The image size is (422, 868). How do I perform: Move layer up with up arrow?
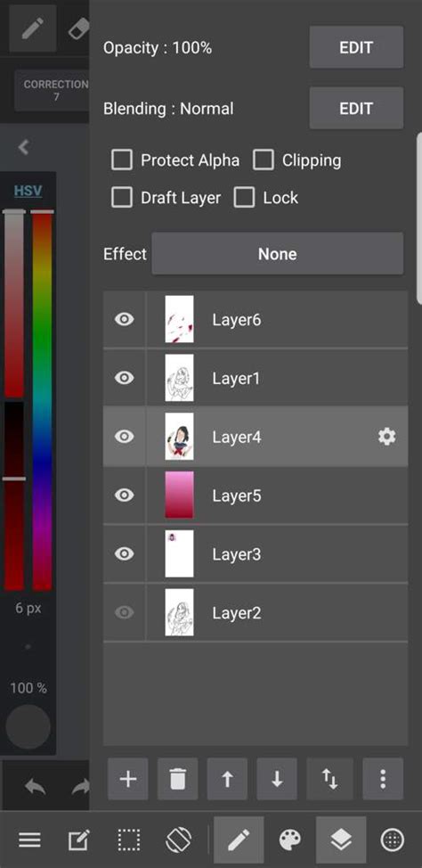click(227, 779)
